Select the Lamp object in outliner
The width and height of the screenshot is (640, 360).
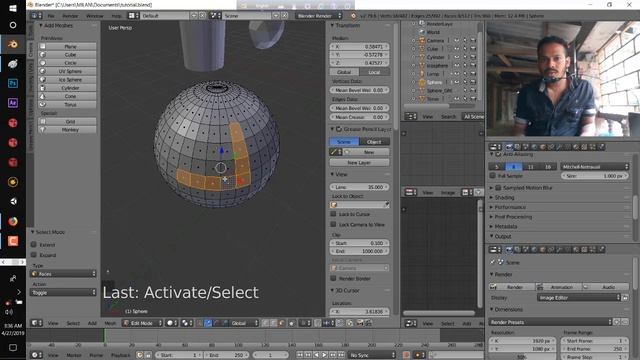[x=433, y=74]
